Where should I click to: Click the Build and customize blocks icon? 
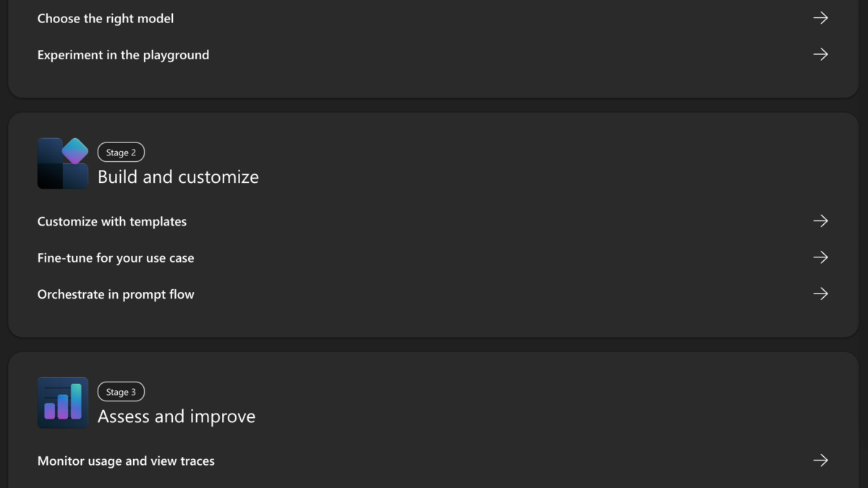click(x=63, y=163)
